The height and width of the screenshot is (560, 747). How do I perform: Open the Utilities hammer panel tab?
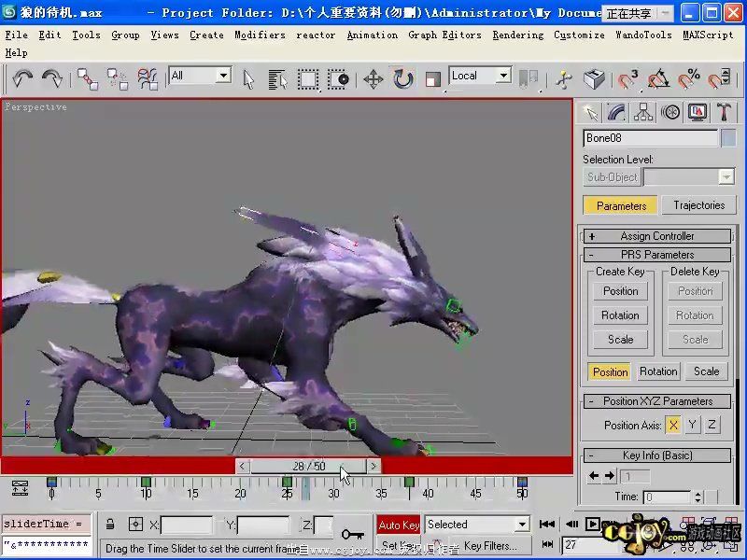pos(725,113)
